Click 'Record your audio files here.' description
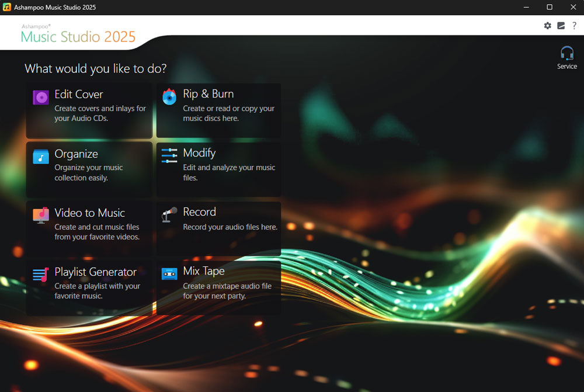The height and width of the screenshot is (392, 584). pyautogui.click(x=230, y=227)
